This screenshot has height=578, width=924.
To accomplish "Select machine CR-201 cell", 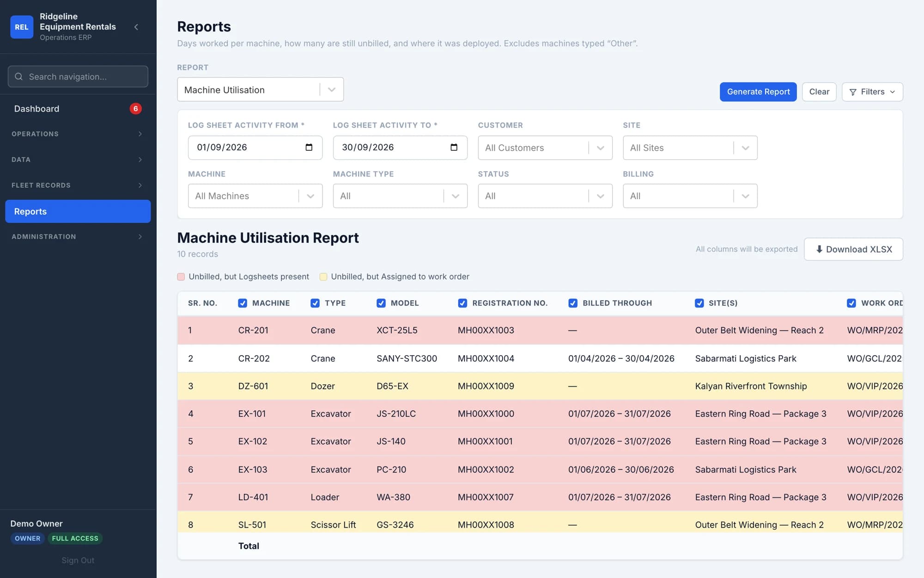I will [x=253, y=330].
